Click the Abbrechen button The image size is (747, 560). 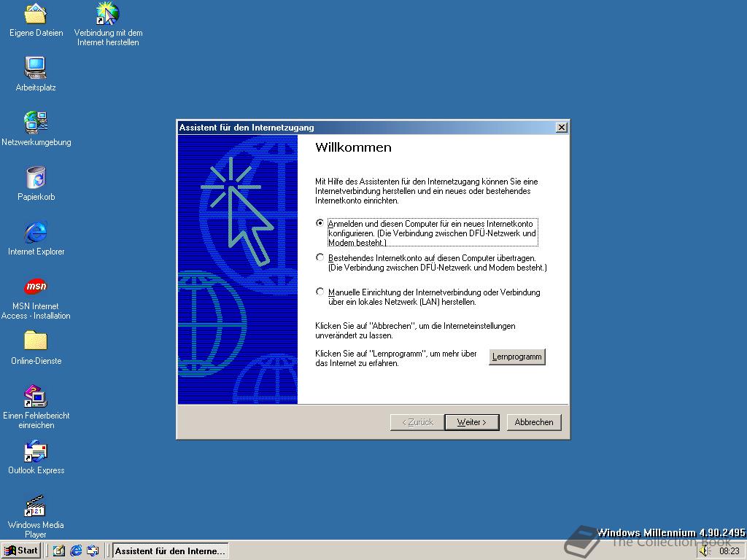click(x=534, y=422)
